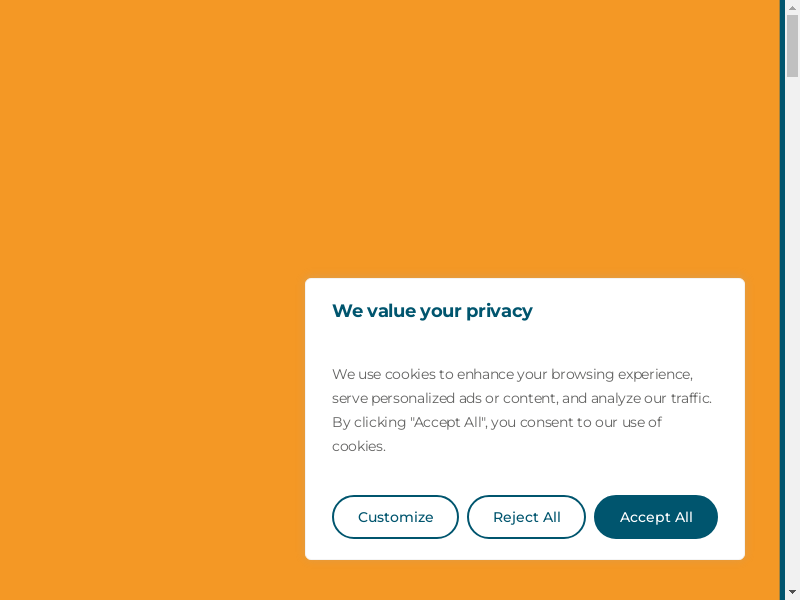800x600 pixels.
Task: Click the scrollbar down arrow
Action: [x=792, y=592]
